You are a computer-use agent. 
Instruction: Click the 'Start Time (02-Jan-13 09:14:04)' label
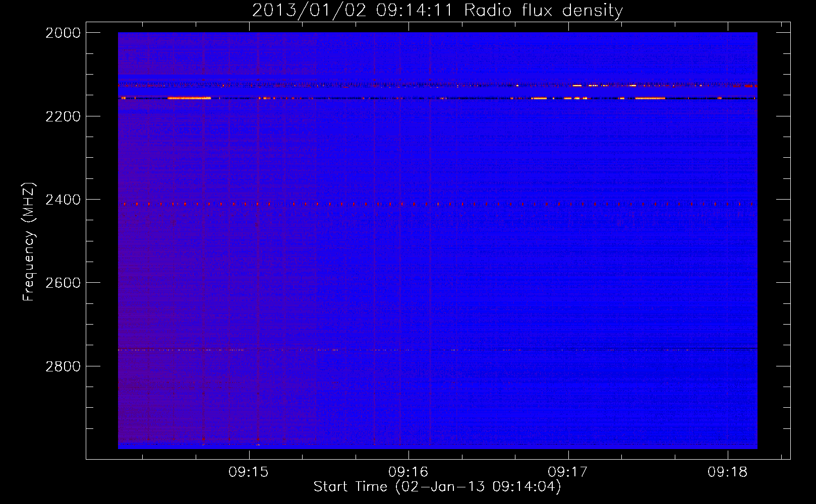pos(437,487)
